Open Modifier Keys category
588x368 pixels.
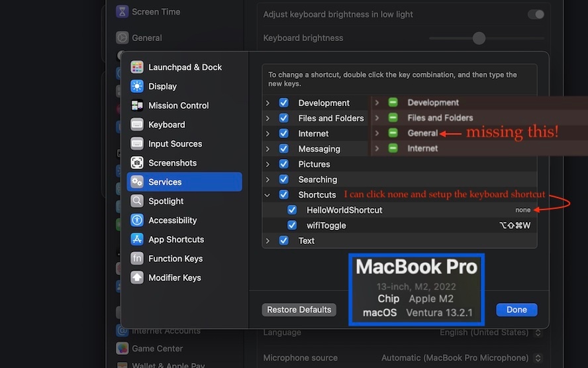coord(185,278)
